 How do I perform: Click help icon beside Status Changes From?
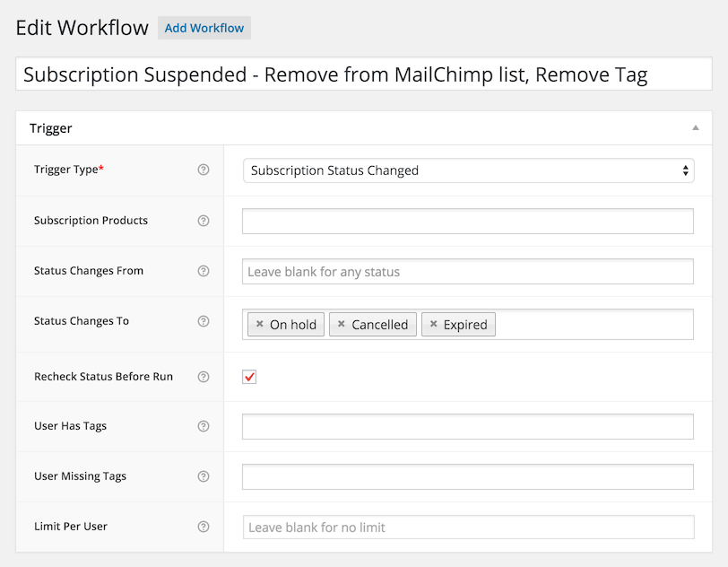[204, 271]
